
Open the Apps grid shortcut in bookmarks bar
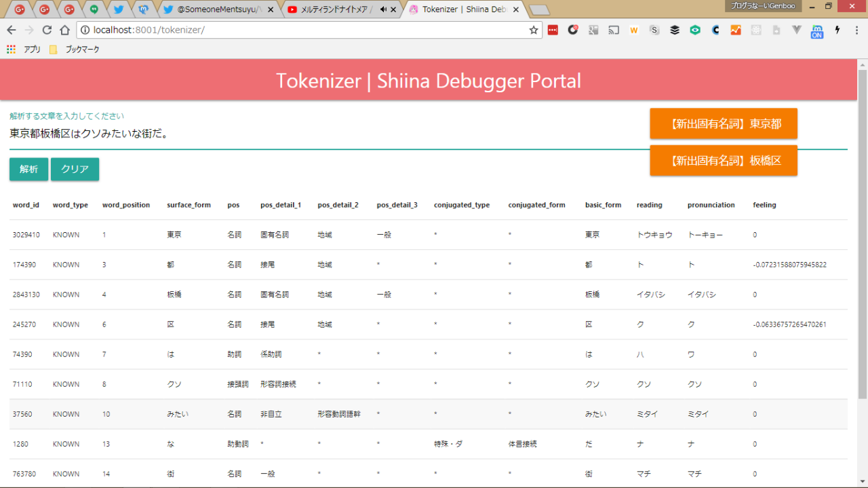click(x=11, y=50)
